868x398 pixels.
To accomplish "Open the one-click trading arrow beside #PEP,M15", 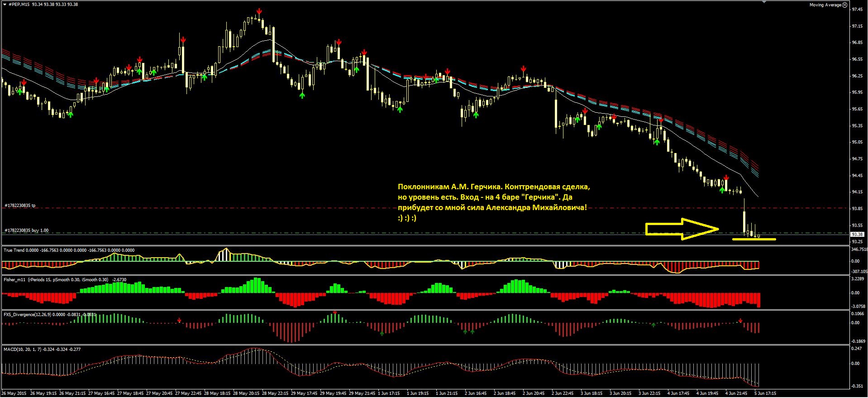I will click(5, 5).
